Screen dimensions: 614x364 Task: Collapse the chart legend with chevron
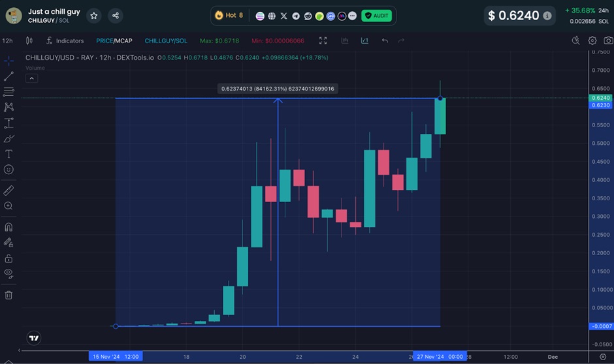(x=31, y=78)
